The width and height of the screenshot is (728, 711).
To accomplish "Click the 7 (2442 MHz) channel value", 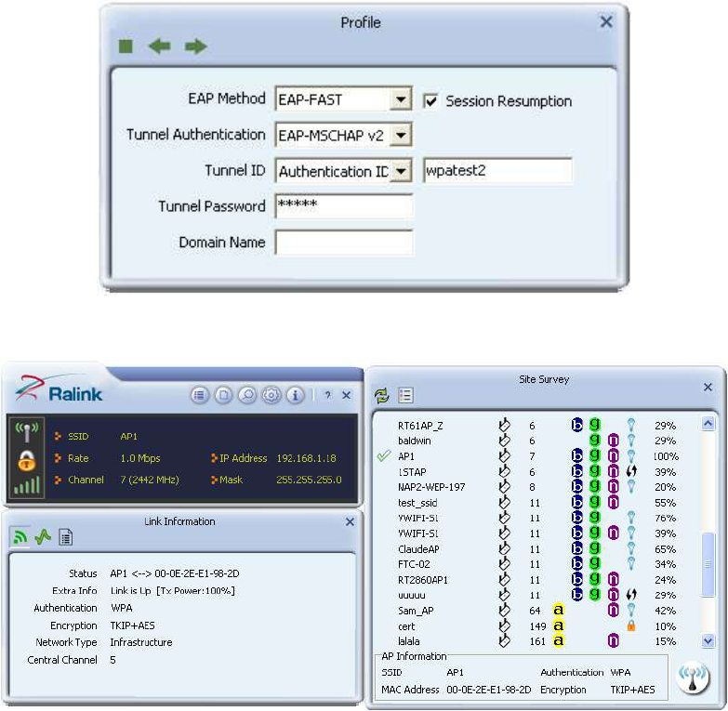I will [150, 480].
